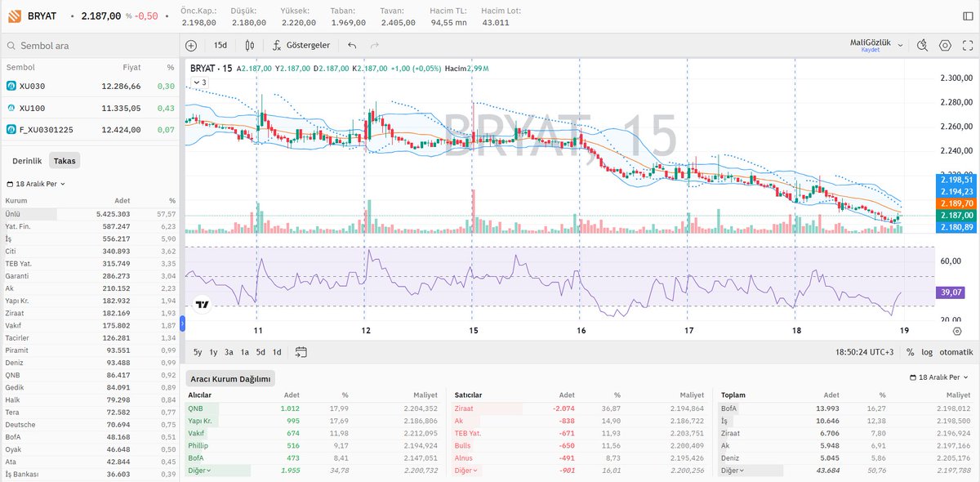Click the Tacirler broker row
The width and height of the screenshot is (980, 482).
coord(89,337)
